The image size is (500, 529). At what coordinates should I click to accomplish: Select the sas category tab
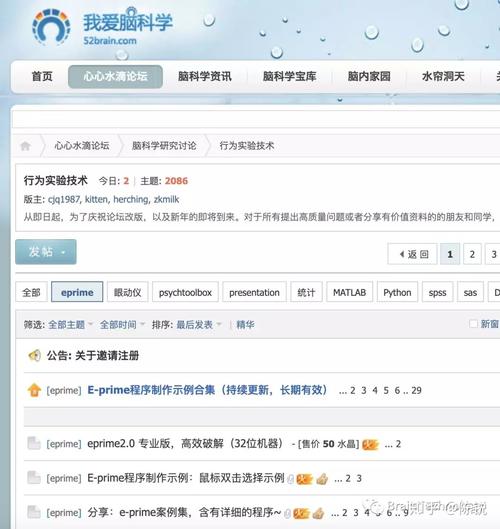[470, 292]
